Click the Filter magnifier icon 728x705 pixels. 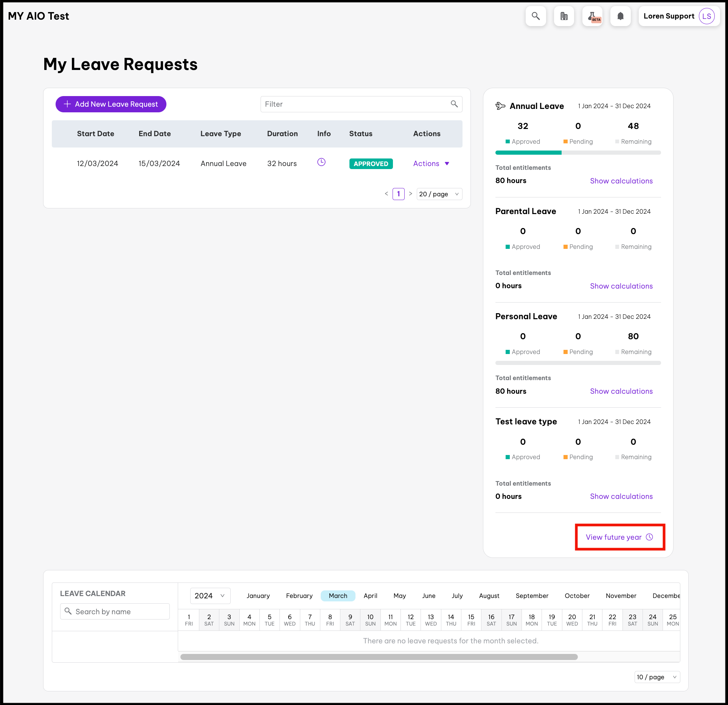(454, 104)
